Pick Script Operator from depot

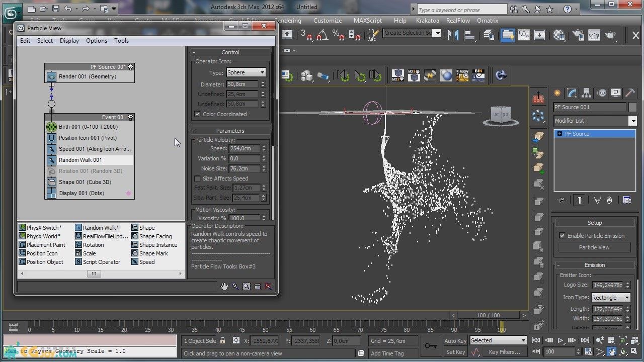click(98, 262)
